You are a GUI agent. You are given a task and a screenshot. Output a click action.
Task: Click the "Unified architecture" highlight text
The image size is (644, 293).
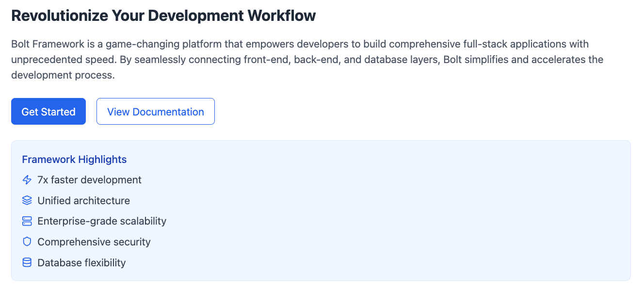(x=83, y=200)
